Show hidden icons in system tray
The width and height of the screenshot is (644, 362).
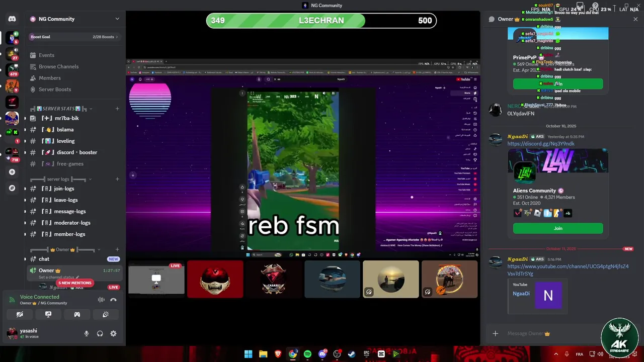[x=556, y=354]
